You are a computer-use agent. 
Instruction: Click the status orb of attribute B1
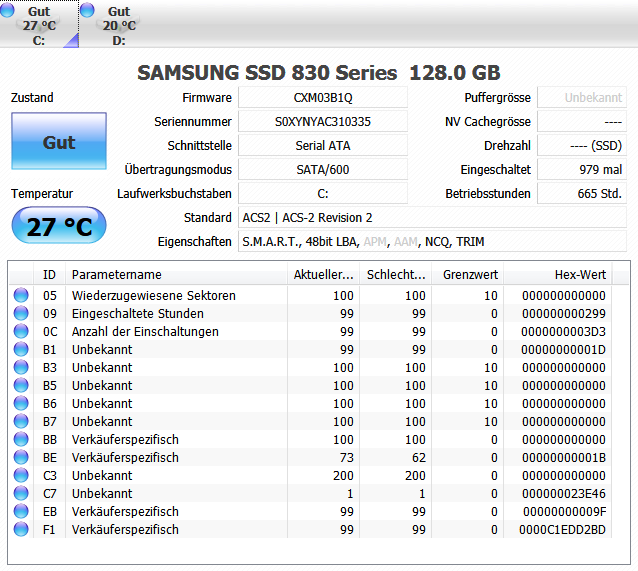coord(21,350)
